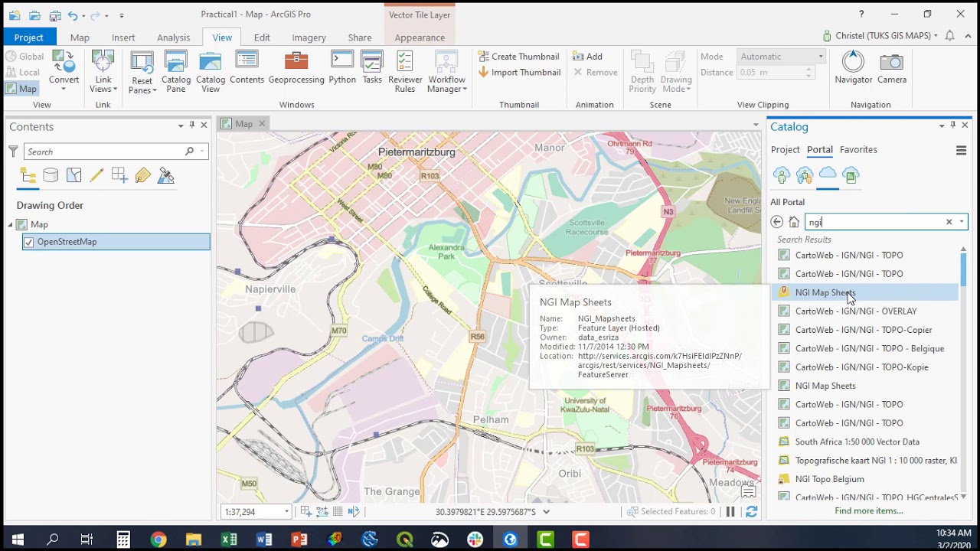Click the Groups portal icon

805,175
